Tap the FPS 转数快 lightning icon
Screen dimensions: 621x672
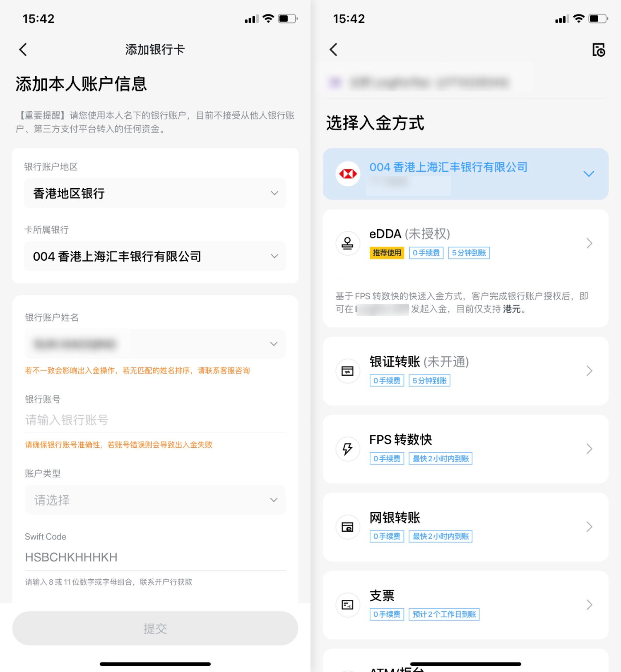point(348,449)
